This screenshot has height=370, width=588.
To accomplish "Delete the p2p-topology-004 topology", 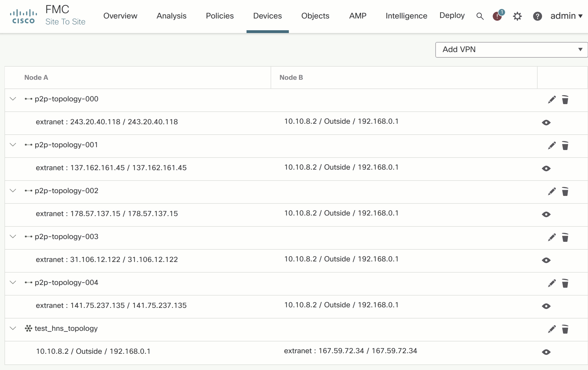I will tap(565, 283).
